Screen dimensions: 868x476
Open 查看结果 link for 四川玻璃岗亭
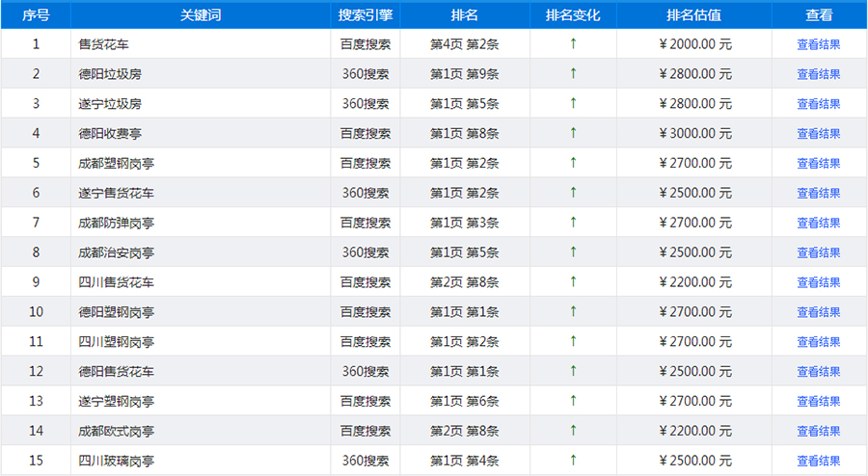point(818,462)
